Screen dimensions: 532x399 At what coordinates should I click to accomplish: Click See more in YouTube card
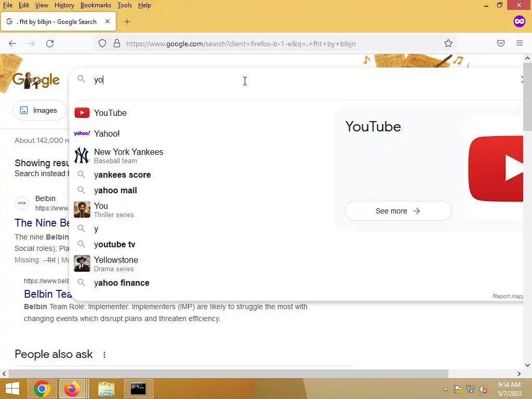click(398, 211)
